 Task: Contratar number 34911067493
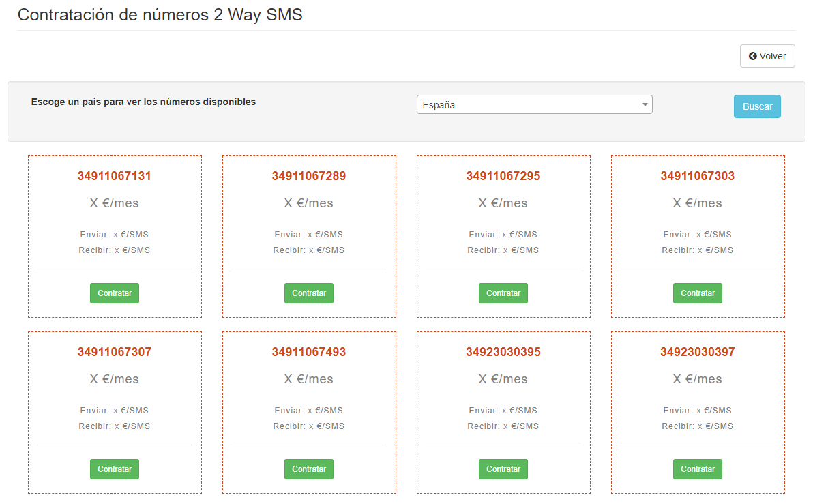tap(309, 469)
